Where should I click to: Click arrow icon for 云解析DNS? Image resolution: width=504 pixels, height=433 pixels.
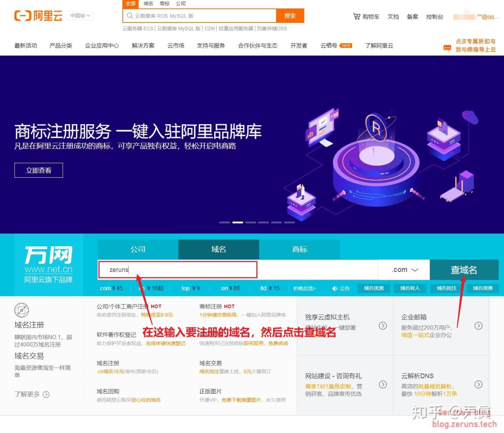(478, 385)
